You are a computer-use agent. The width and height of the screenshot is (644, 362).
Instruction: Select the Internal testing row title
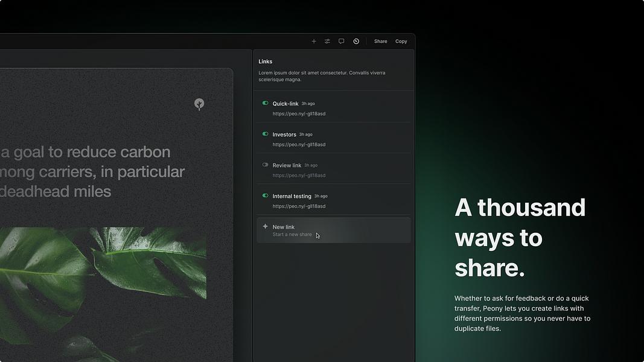292,196
